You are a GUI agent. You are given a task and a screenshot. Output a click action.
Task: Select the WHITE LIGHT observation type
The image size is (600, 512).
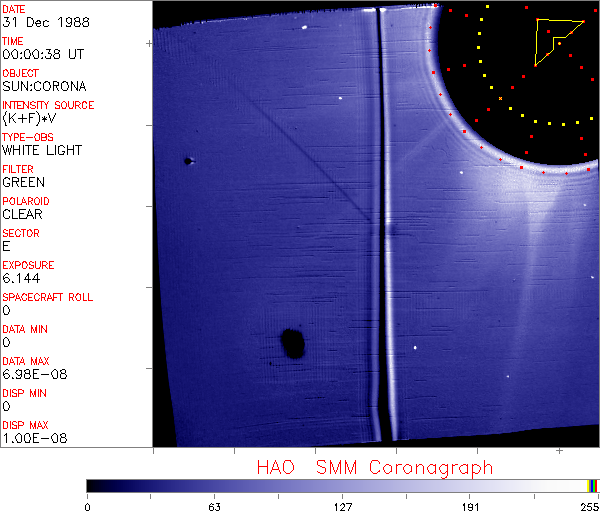click(42, 150)
